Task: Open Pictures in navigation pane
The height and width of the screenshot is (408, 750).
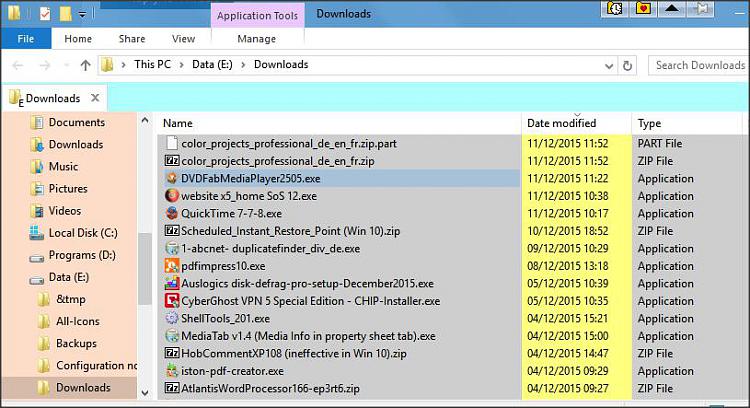Action: coord(58,188)
